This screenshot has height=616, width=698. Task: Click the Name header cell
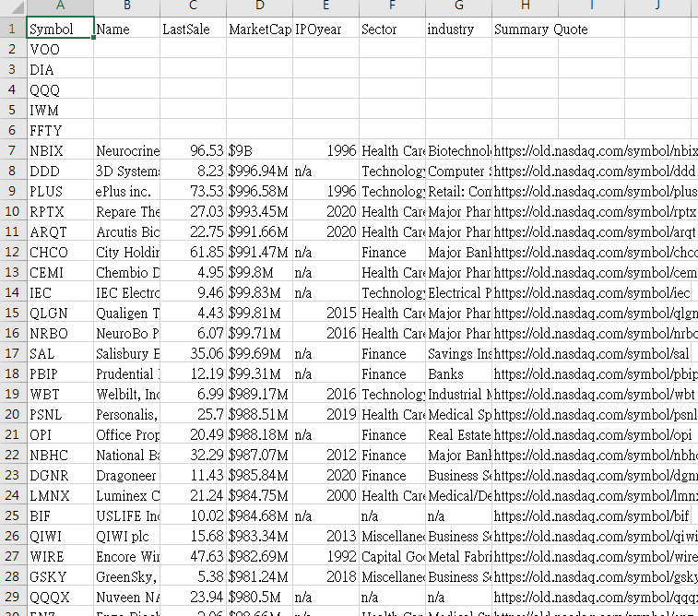(127, 29)
